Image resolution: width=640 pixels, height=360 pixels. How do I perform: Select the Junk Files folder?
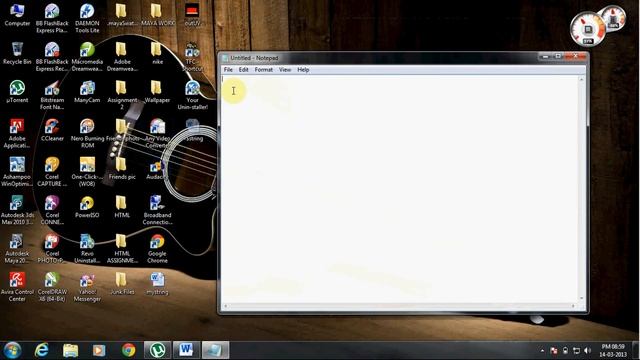122,283
